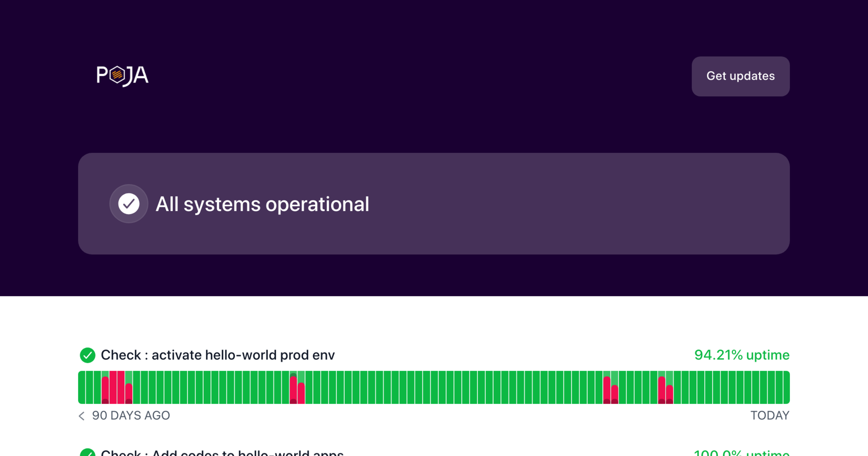Open Check : activate hello-world prod env title

pyautogui.click(x=218, y=355)
